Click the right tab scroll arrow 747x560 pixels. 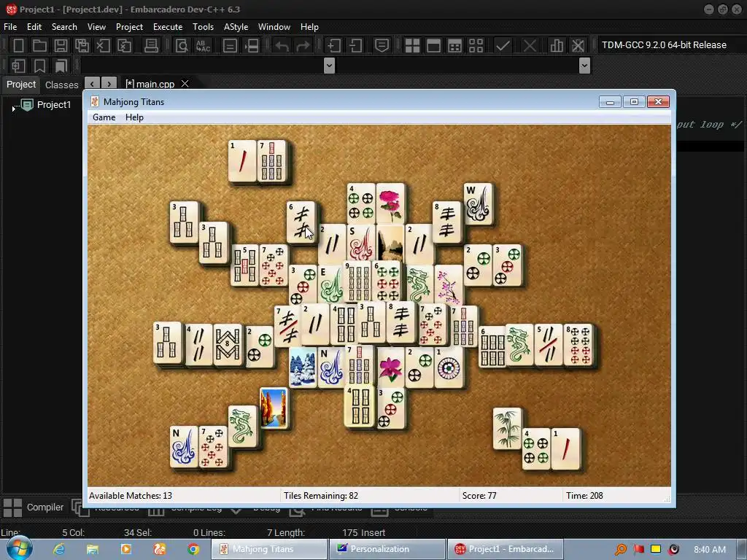(x=109, y=84)
